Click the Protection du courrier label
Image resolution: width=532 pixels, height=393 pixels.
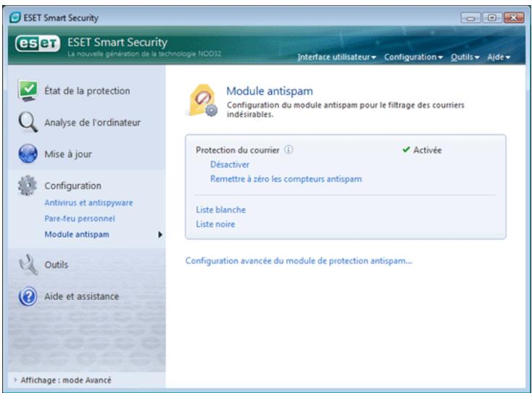tap(238, 150)
